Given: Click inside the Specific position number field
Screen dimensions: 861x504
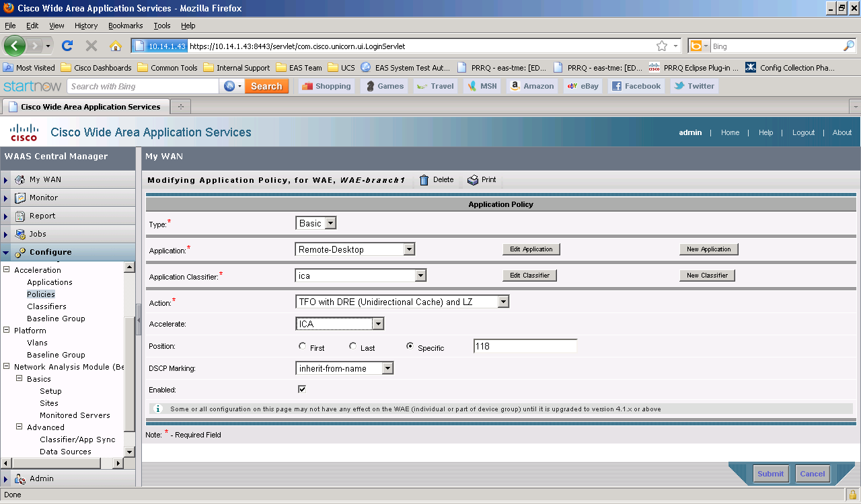Looking at the screenshot, I should pos(525,346).
